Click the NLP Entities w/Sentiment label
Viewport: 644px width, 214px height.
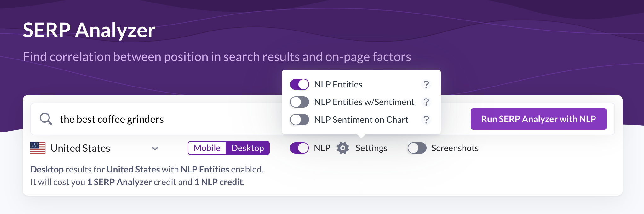coord(364,102)
